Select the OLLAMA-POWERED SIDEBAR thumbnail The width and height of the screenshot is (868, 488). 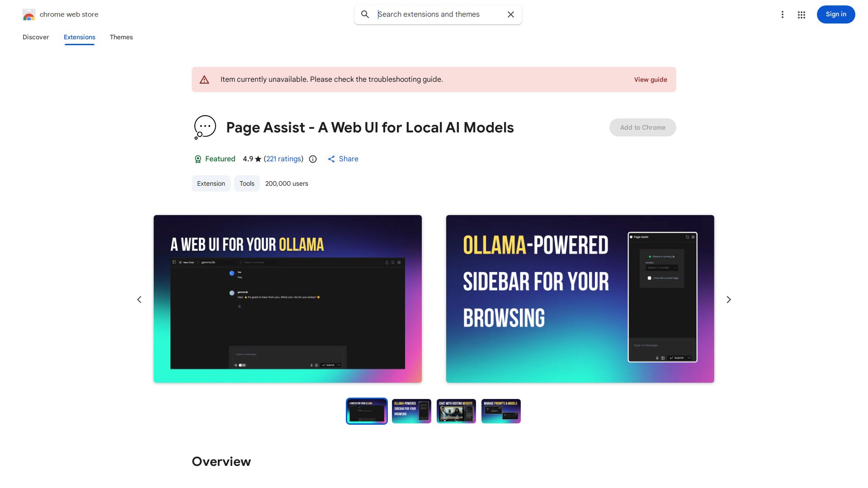[x=411, y=411]
